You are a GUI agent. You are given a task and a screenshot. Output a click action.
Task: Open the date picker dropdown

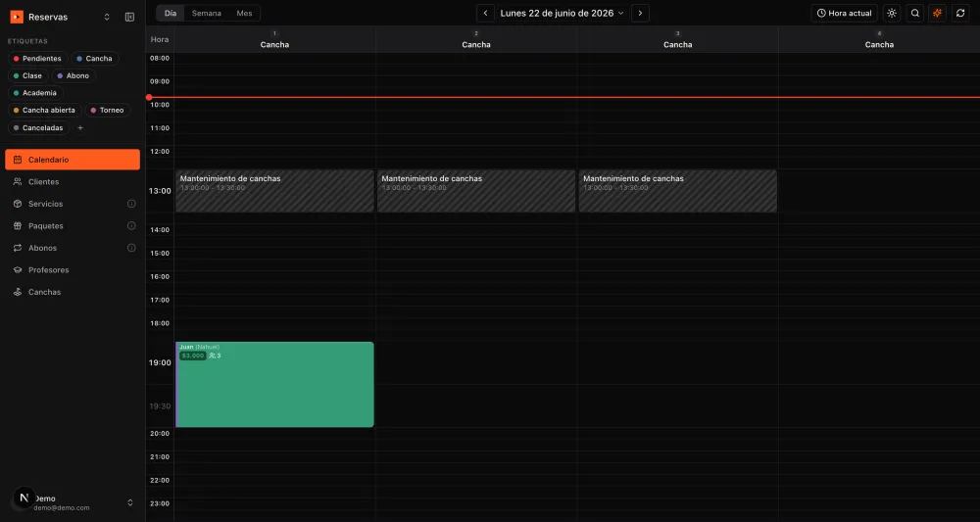pos(562,13)
